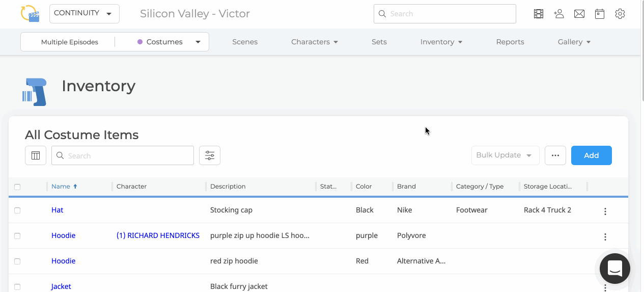Click the Rack 4 Truck 2 cell
The height and width of the screenshot is (292, 644).
point(547,210)
